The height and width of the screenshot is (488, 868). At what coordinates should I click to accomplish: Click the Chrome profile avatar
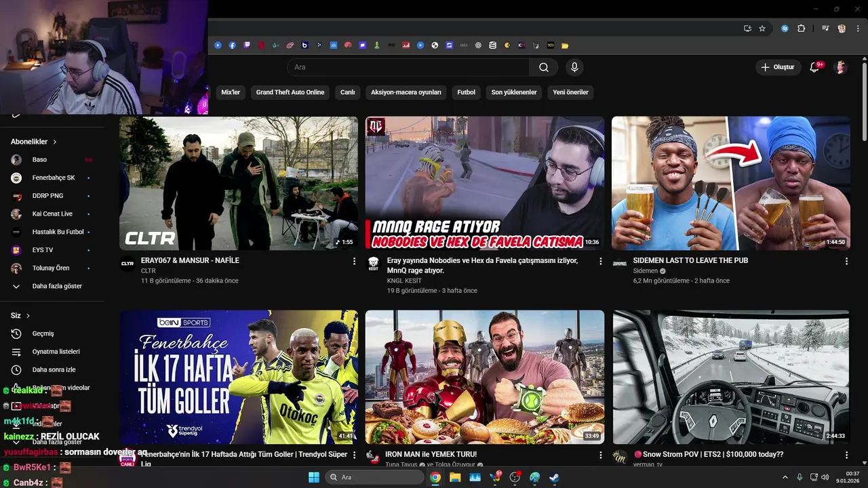click(x=842, y=28)
